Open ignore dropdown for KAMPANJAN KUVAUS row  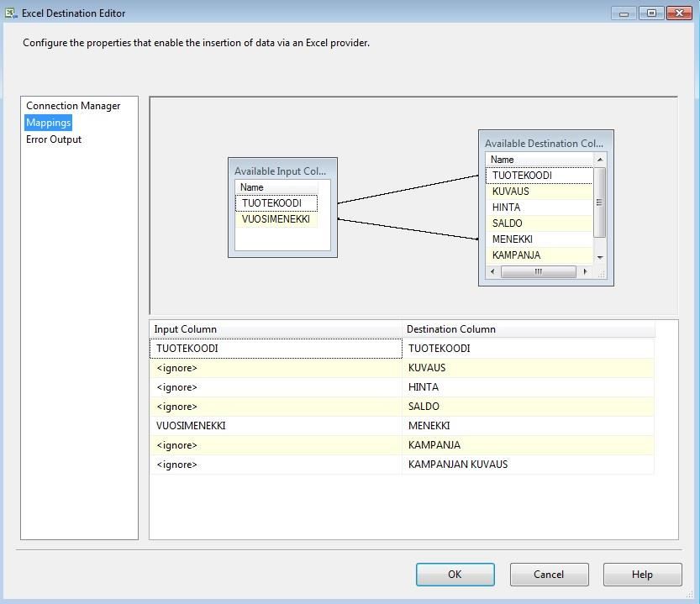coord(276,465)
